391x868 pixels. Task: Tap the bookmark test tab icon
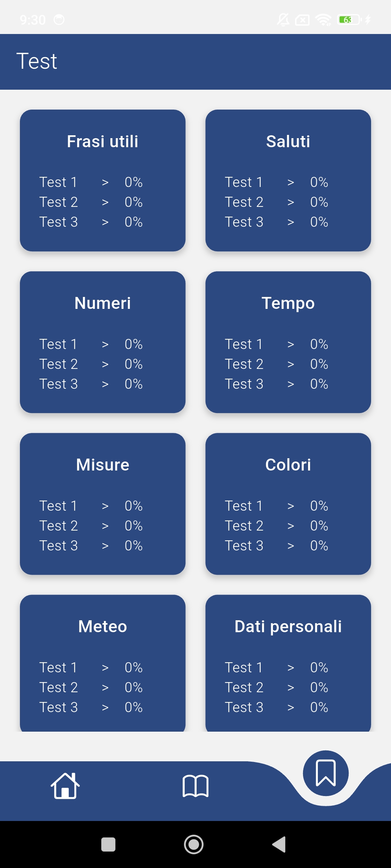[x=325, y=773]
